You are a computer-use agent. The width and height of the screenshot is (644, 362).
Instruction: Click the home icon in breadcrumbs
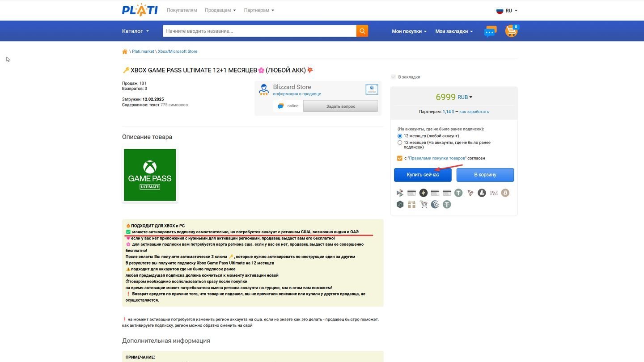click(x=125, y=51)
